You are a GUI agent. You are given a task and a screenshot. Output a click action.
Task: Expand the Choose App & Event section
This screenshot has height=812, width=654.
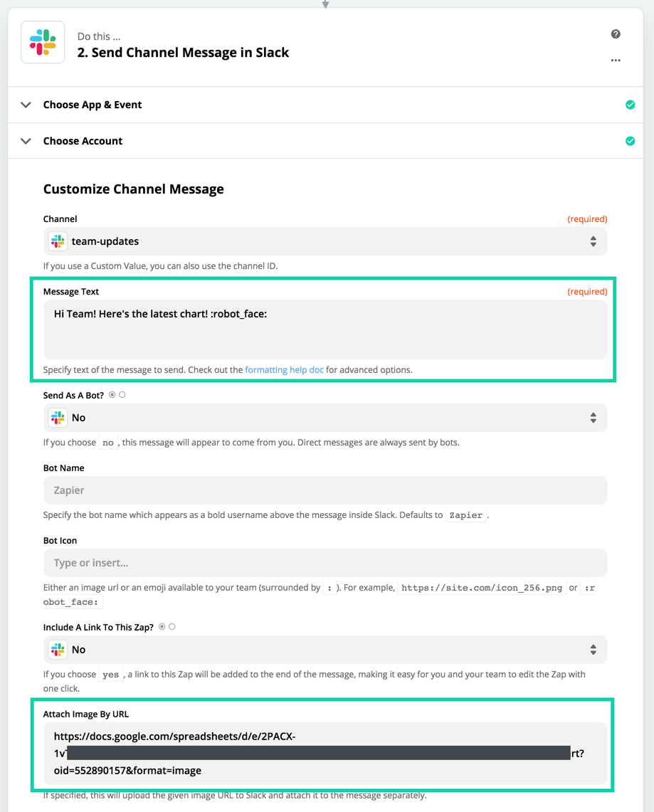coord(325,105)
